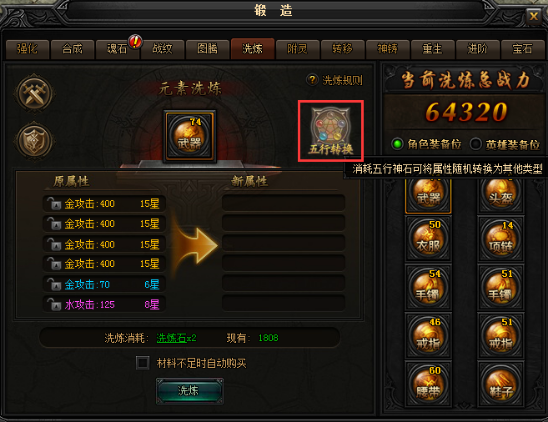Enable 材料不足时自动购买 checkbox

click(x=142, y=363)
